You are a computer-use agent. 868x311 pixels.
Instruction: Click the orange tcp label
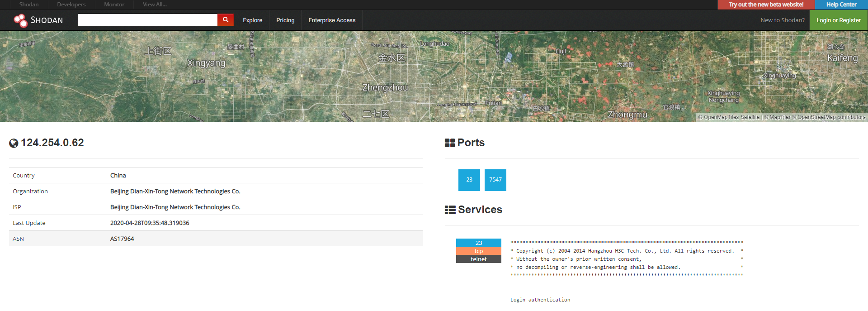tap(479, 251)
